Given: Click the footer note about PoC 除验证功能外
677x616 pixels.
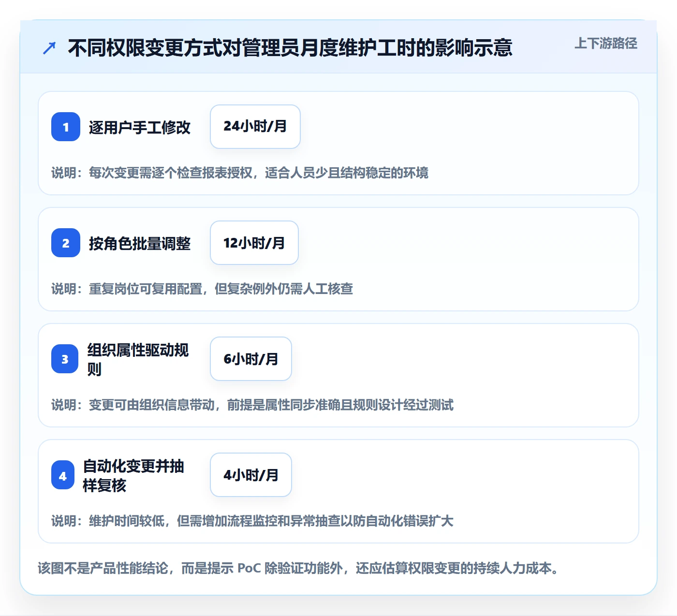Looking at the screenshot, I should 298,568.
